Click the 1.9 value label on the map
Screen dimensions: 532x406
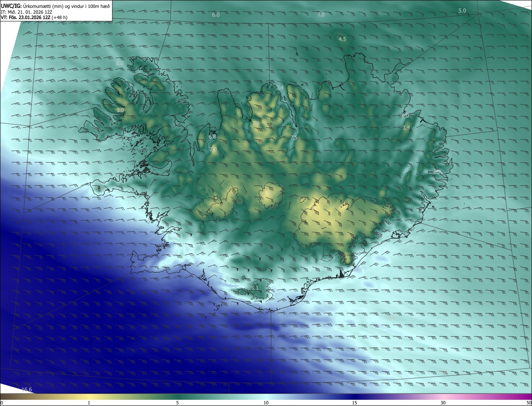click(x=256, y=124)
